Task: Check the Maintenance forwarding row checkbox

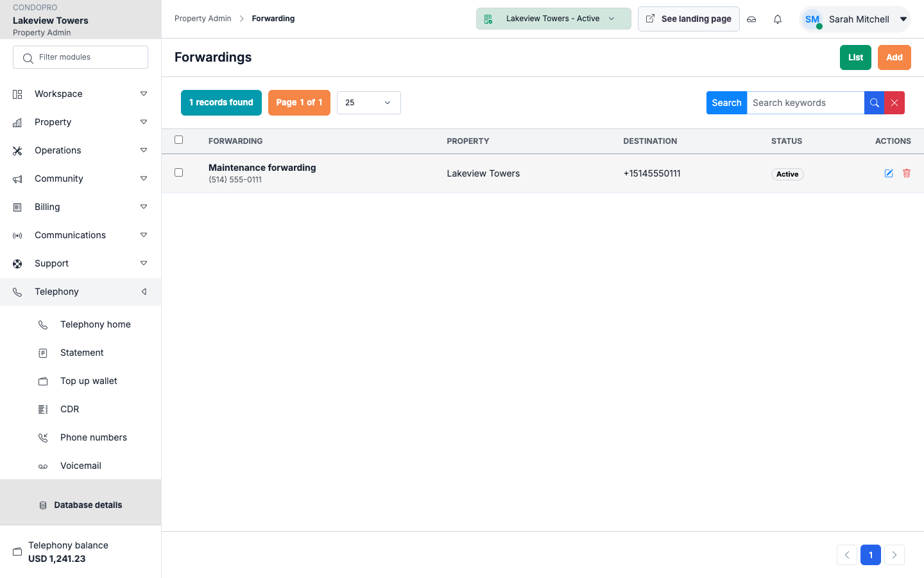Action: coord(178,173)
